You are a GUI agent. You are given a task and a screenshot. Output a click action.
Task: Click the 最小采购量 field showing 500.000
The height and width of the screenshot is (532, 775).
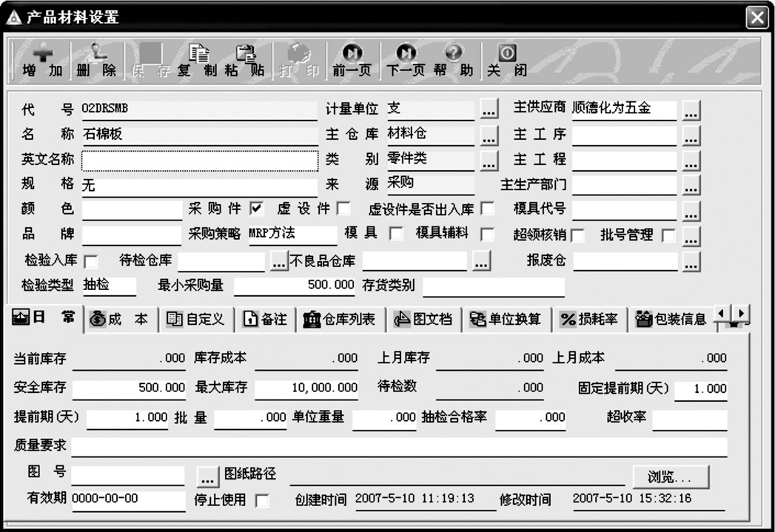[294, 286]
